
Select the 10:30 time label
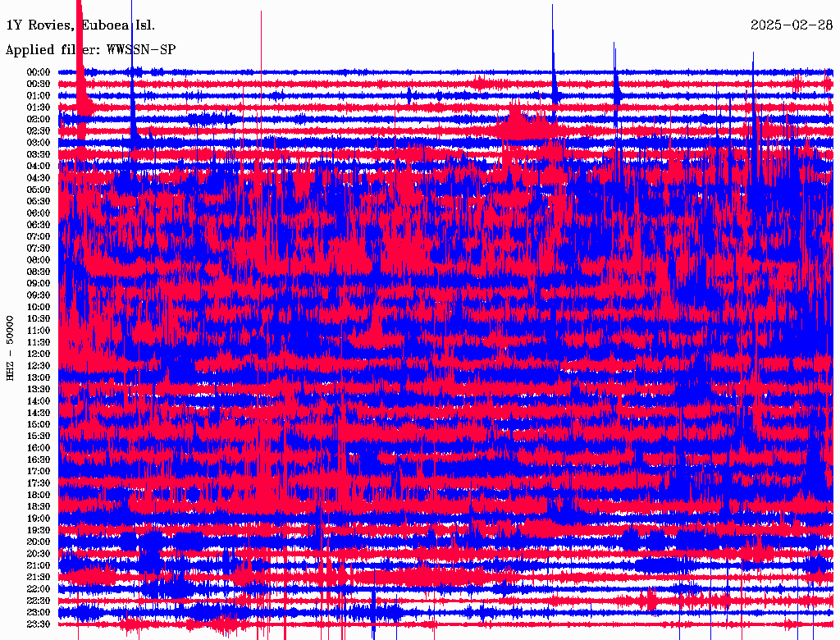[39, 319]
